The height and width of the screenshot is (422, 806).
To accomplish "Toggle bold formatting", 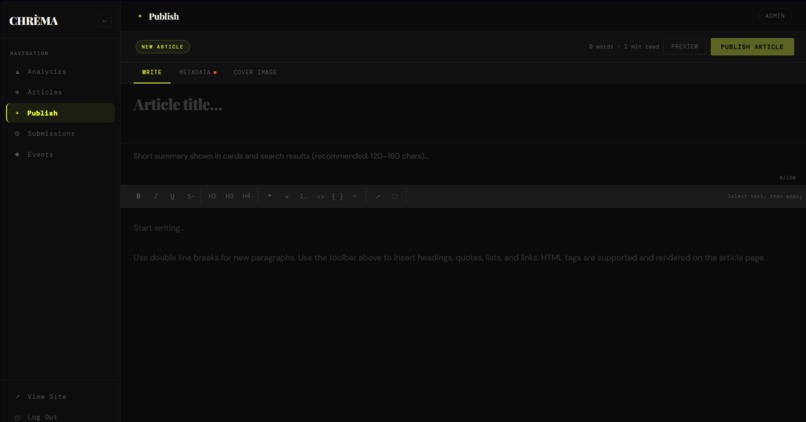I will (x=138, y=196).
